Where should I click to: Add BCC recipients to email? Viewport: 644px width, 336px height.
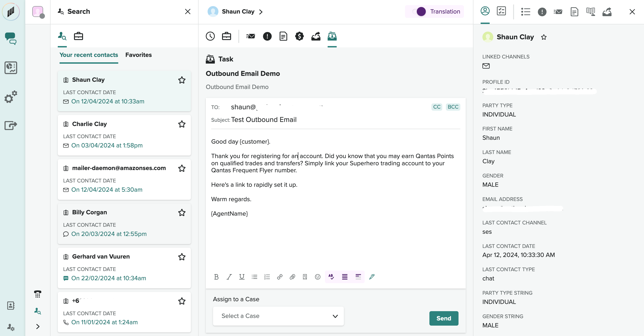pos(453,107)
